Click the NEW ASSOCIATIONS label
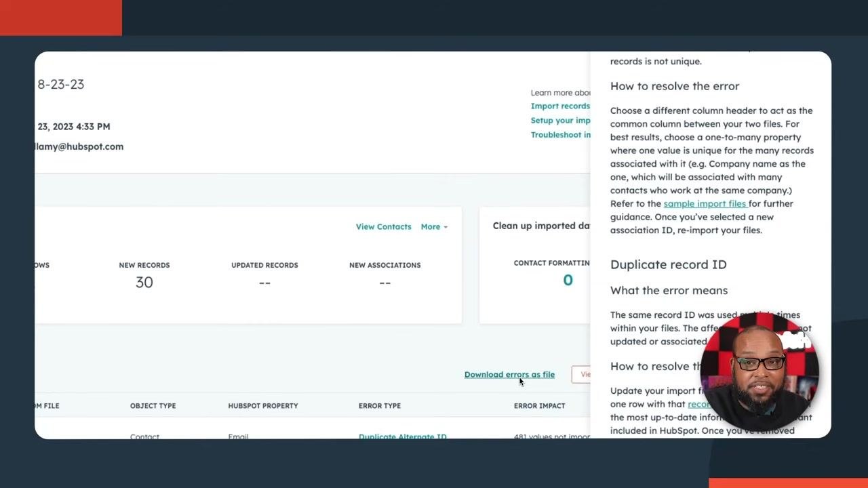The height and width of the screenshot is (488, 868). 384,265
